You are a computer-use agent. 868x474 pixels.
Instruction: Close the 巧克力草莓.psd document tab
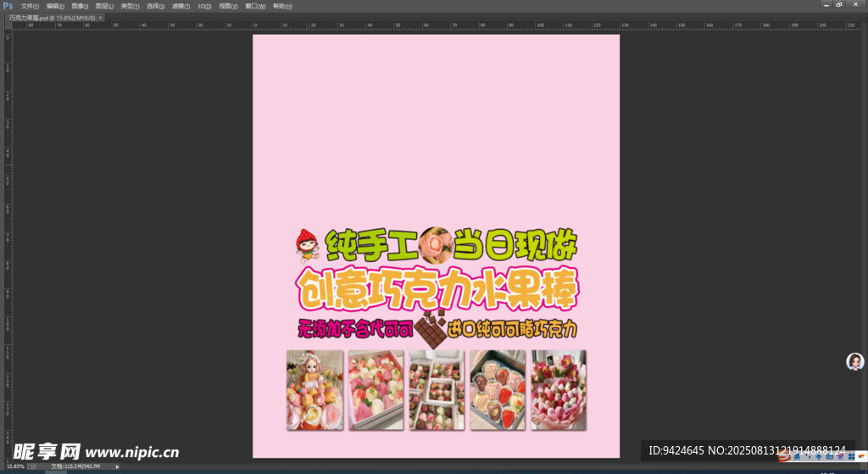click(x=100, y=17)
